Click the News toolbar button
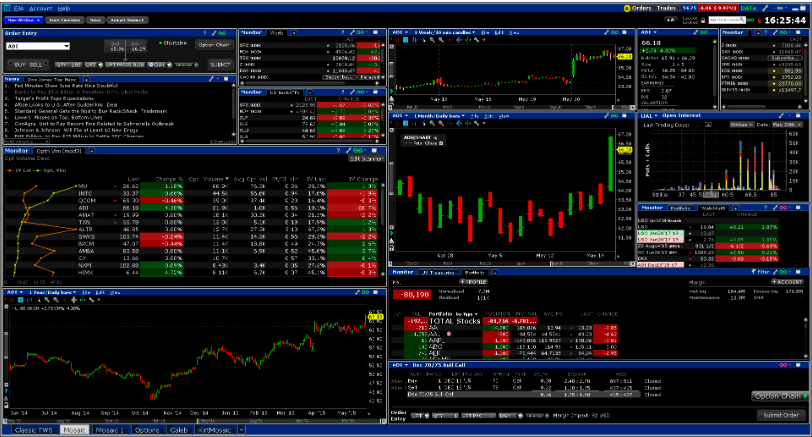The image size is (812, 437). 95,20
